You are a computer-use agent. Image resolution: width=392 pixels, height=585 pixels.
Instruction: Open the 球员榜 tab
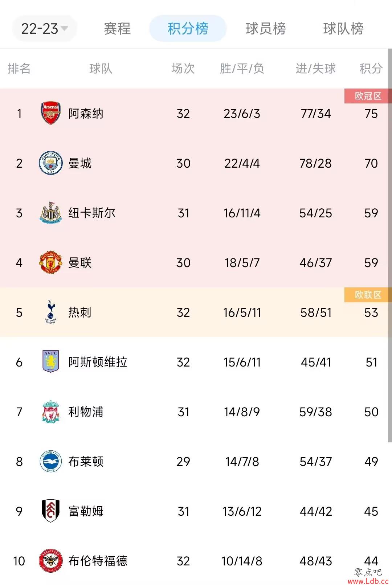[x=265, y=28]
